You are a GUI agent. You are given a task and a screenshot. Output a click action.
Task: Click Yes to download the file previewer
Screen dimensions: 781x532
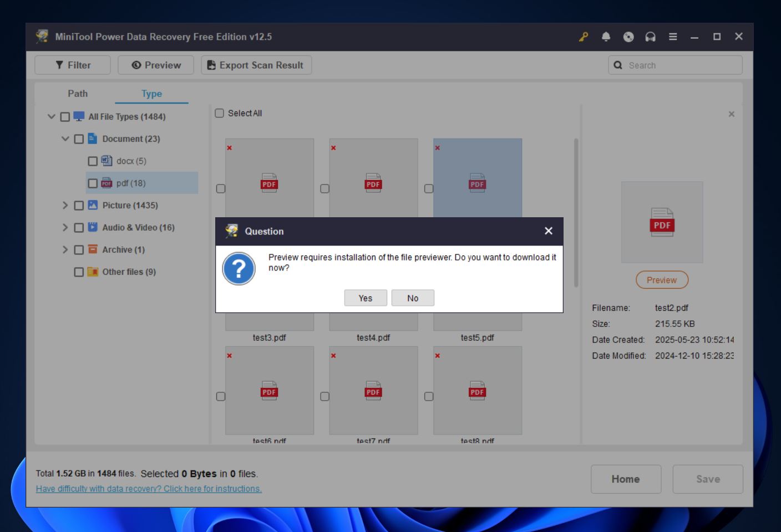(x=365, y=298)
